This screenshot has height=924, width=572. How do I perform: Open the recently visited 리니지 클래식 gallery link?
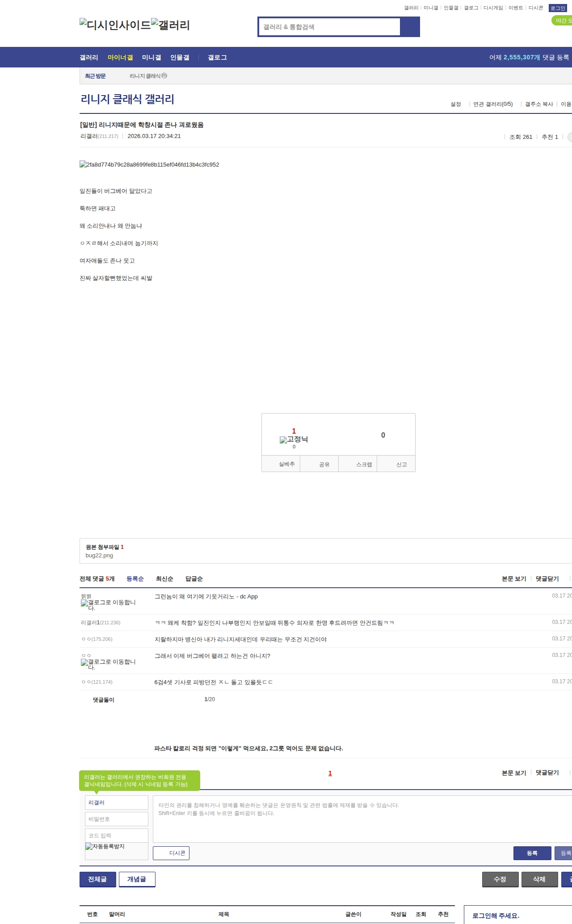148,76
